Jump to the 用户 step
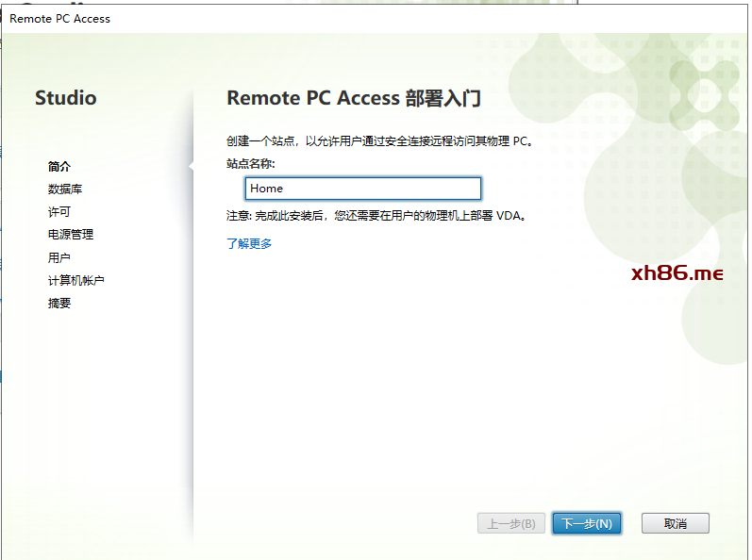This screenshot has width=752, height=560. coord(59,257)
